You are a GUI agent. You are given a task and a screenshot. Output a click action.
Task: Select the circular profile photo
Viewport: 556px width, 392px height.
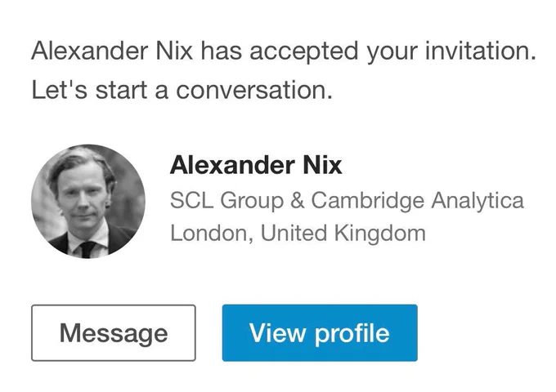click(88, 201)
